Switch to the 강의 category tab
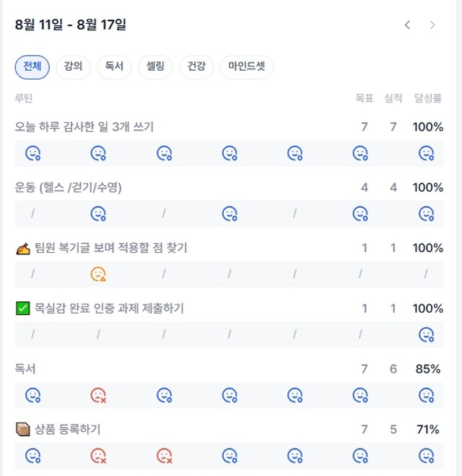 73,66
